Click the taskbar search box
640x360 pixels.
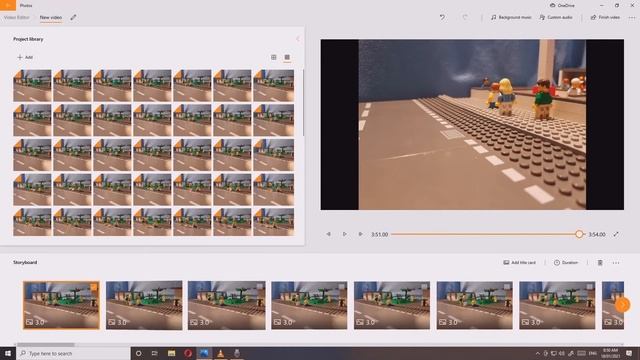click(73, 353)
